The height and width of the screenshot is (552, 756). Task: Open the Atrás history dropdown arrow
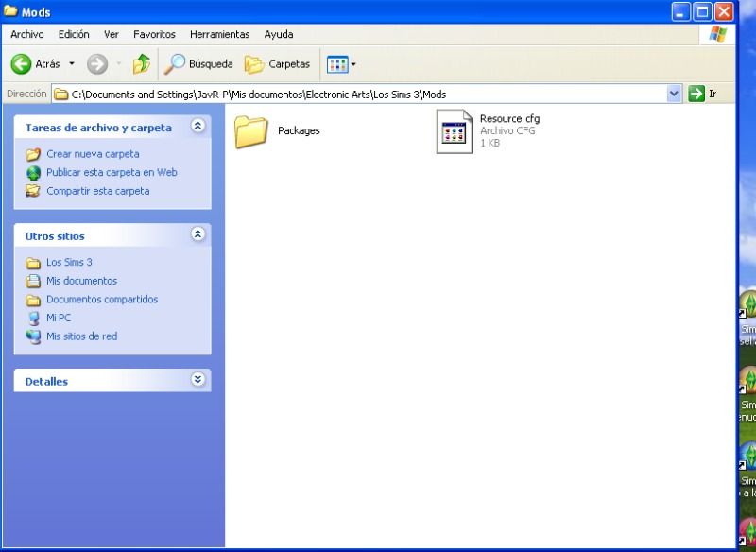72,64
